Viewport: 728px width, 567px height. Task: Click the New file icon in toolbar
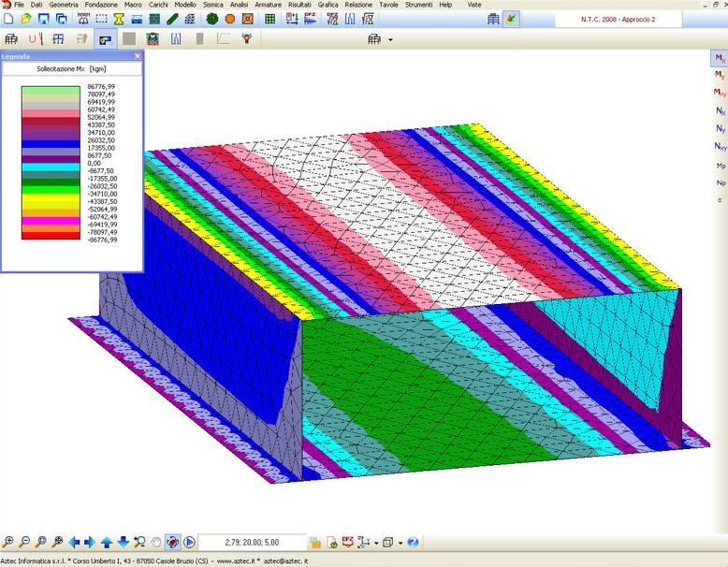(x=8, y=19)
